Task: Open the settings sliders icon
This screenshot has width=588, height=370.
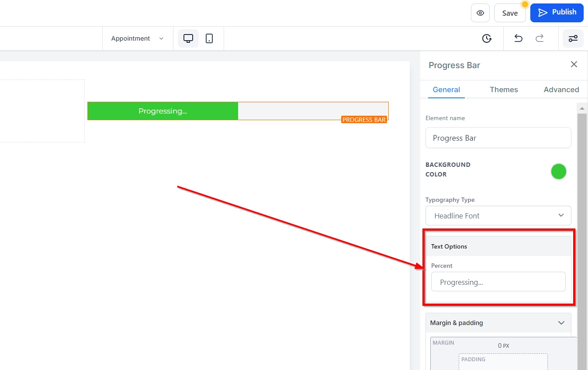Action: click(573, 38)
